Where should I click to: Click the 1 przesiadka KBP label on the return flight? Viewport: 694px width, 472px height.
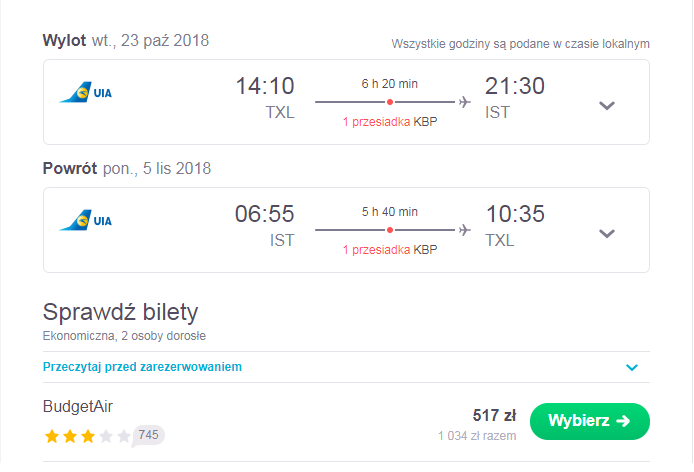click(390, 250)
